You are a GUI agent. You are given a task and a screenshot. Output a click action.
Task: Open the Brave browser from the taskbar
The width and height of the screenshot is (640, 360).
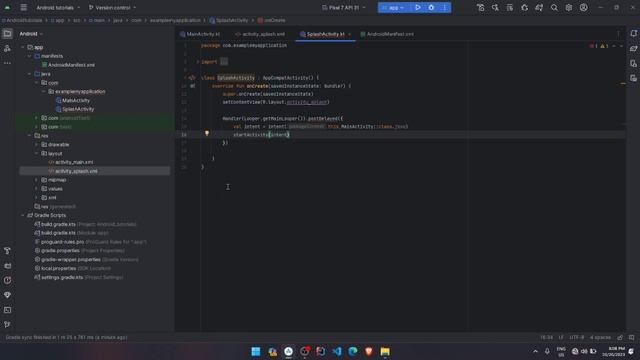click(369, 351)
